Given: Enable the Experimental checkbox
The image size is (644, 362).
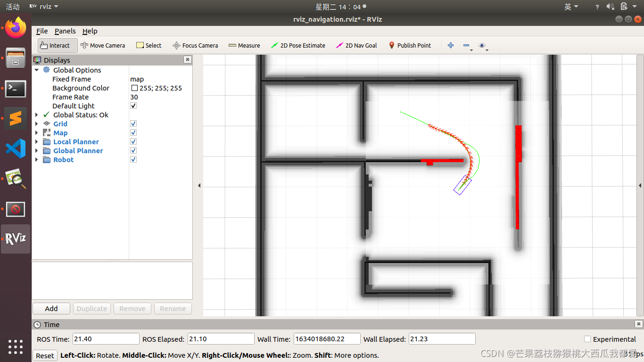Looking at the screenshot, I should [x=587, y=339].
